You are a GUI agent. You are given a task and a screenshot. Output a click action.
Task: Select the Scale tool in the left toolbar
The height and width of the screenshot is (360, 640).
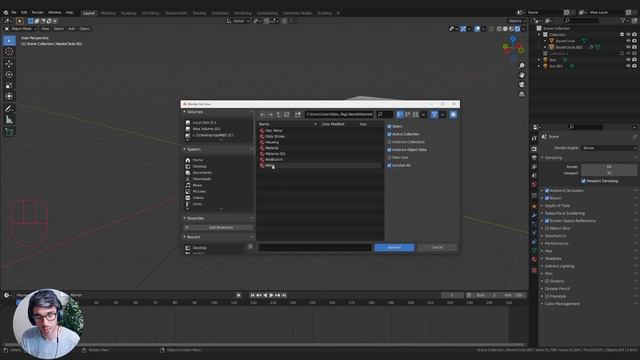point(9,85)
